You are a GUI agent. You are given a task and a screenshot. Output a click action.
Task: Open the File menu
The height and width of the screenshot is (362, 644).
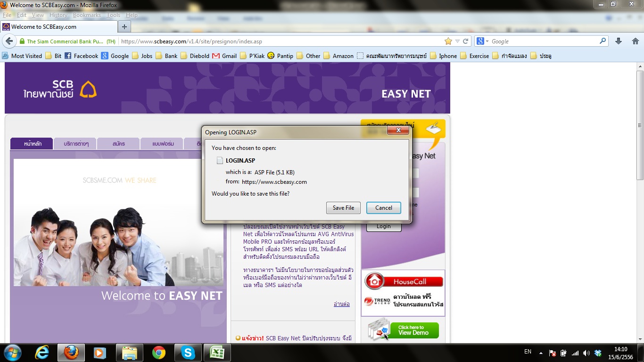coord(7,15)
